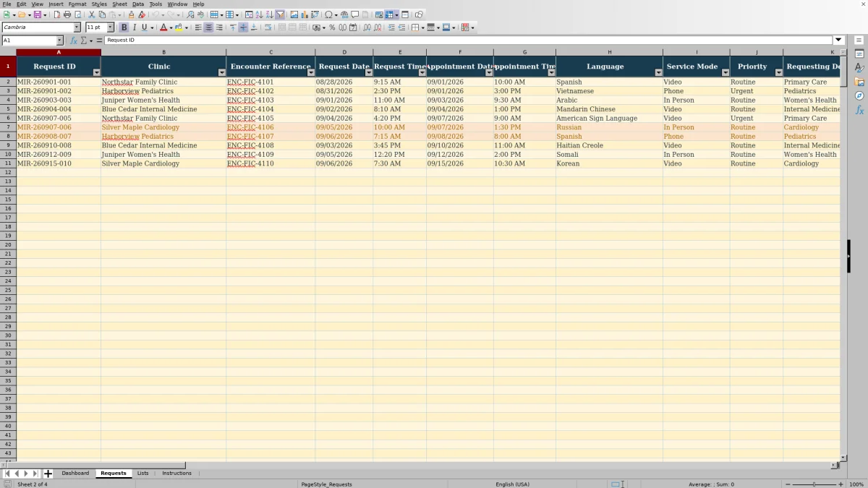Viewport: 868px width, 488px height.
Task: Open Find and Replace icon
Action: coord(190,14)
